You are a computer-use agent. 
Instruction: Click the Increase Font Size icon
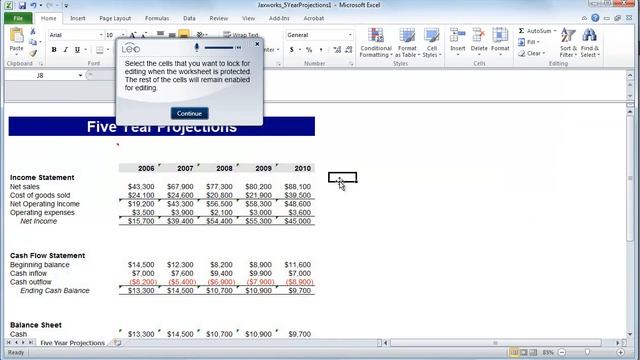coord(133,36)
